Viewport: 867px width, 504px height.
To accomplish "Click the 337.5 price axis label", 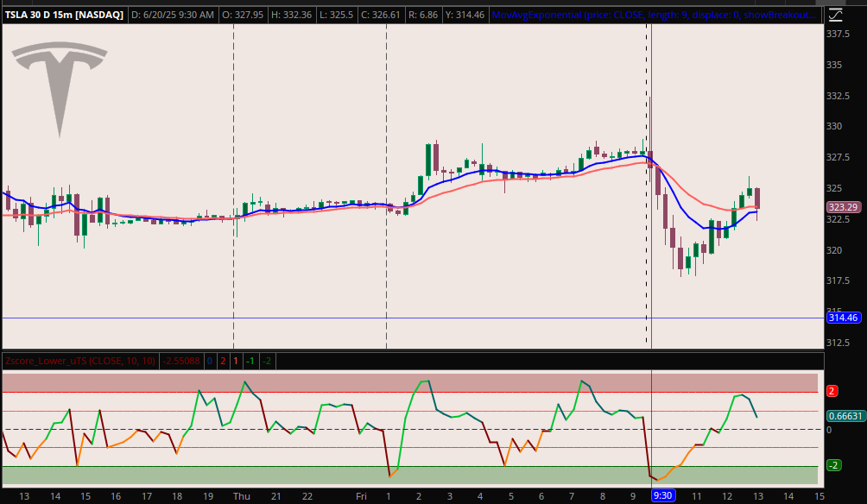I will (838, 34).
